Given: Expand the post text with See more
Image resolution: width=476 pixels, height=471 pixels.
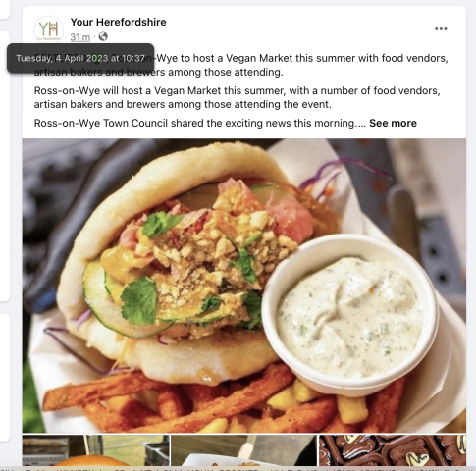Looking at the screenshot, I should pyautogui.click(x=393, y=123).
